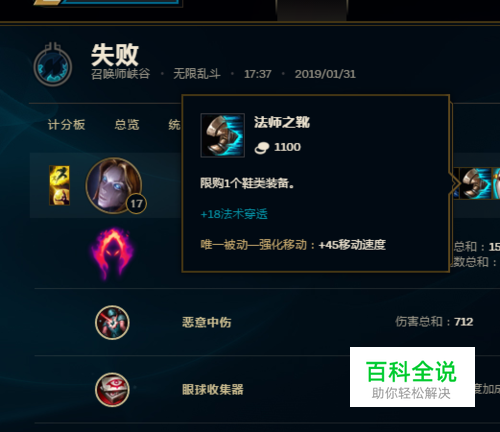Viewport: 500px width, 432px height.
Task: Click the 眼球收集器 rune icon
Action: point(112,389)
